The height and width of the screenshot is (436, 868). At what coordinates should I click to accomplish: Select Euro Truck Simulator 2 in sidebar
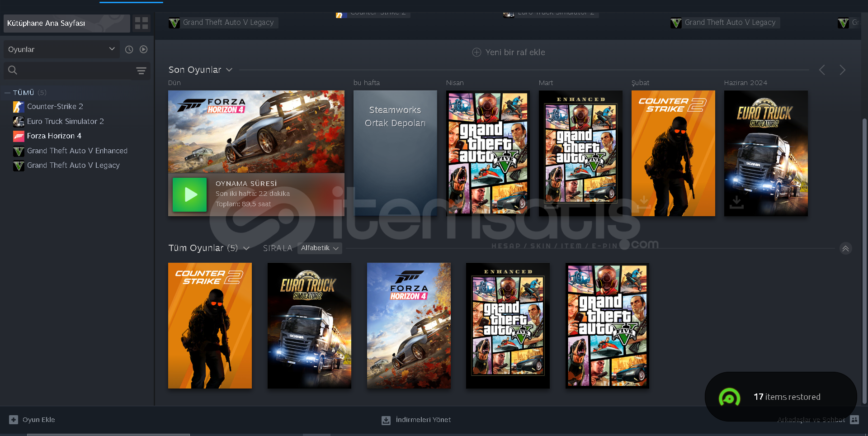point(65,121)
